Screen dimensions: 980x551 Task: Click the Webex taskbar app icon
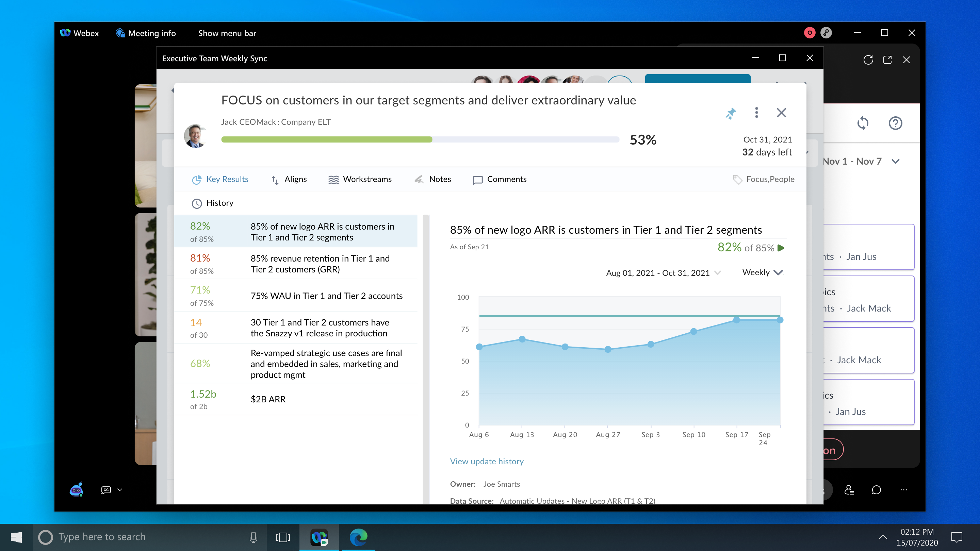319,537
